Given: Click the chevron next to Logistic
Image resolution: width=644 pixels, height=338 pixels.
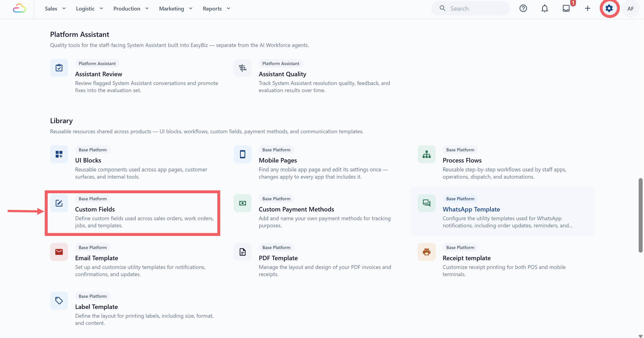Looking at the screenshot, I should [x=101, y=8].
